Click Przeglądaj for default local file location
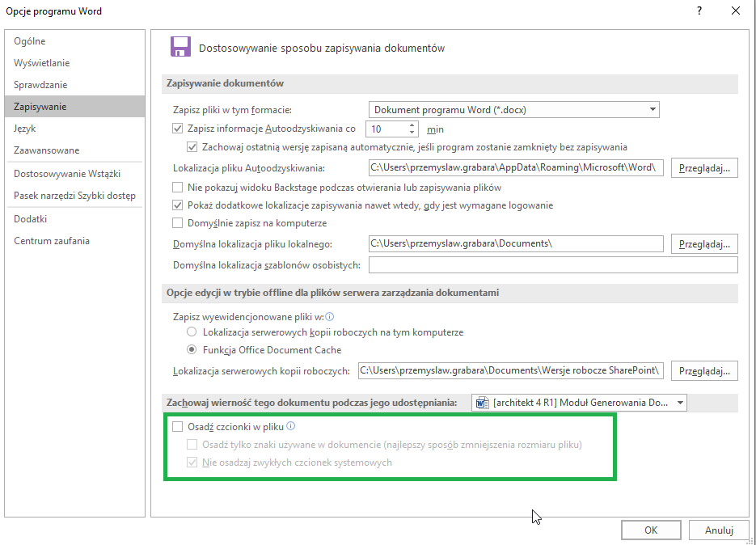Viewport: 756px width, 545px height. 704,244
